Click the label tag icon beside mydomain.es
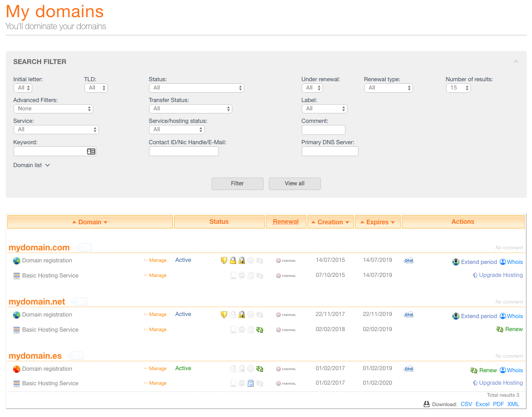Screen dimensions: 532x417 tap(75, 356)
